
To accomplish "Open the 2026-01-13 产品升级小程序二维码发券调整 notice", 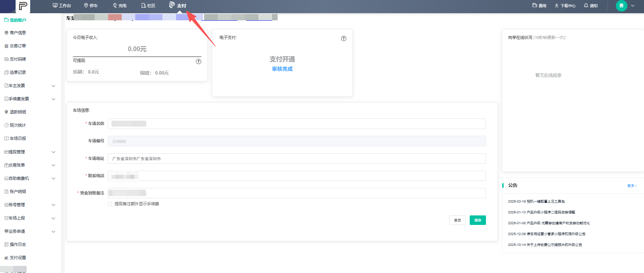I will (542, 212).
